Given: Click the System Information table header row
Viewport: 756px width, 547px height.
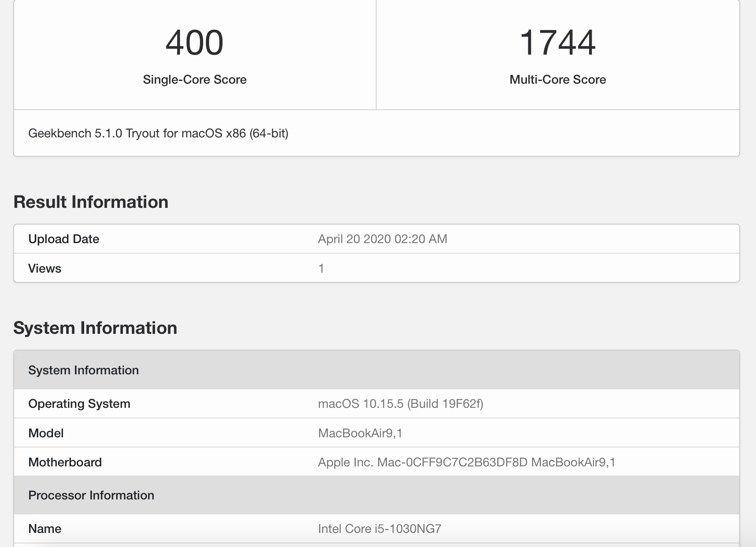Looking at the screenshot, I should point(377,370).
